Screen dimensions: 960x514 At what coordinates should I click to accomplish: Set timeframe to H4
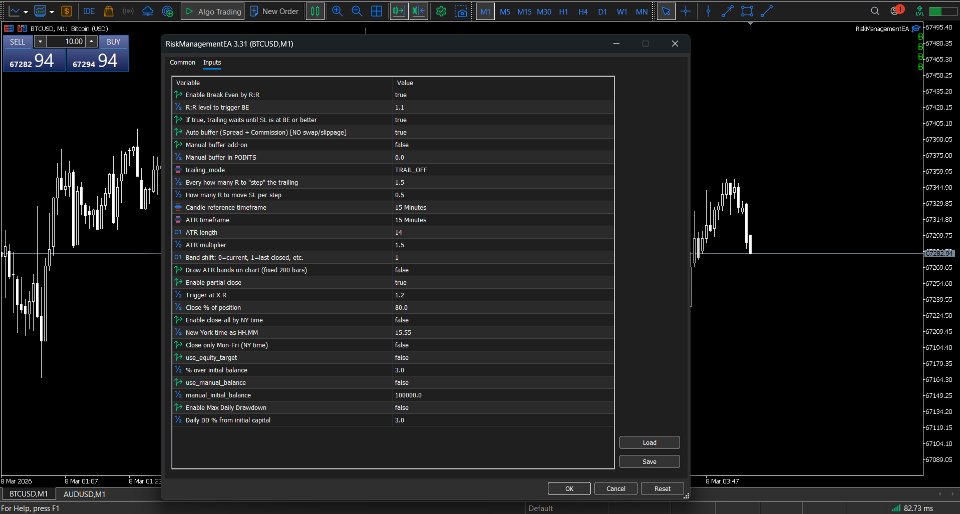(x=583, y=12)
